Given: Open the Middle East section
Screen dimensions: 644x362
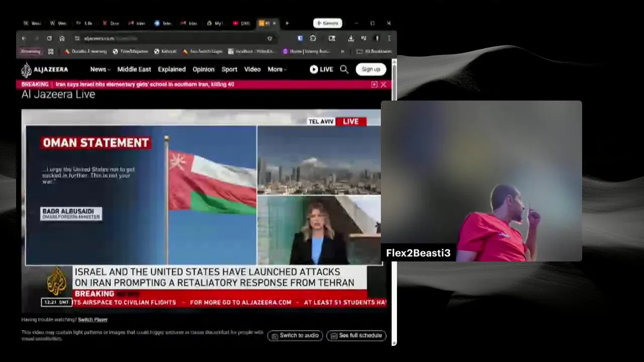Looking at the screenshot, I should [x=134, y=69].
